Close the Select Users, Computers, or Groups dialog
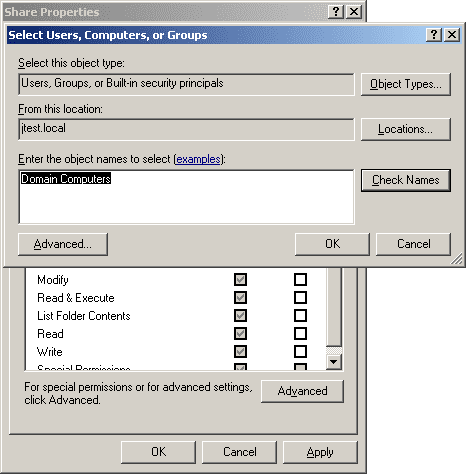This screenshot has width=466, height=474. tap(452, 35)
